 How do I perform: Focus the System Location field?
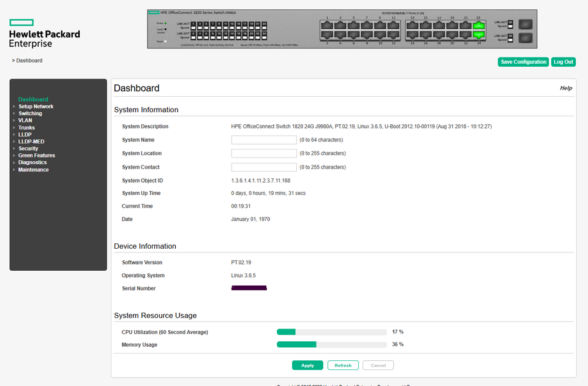pyautogui.click(x=264, y=153)
